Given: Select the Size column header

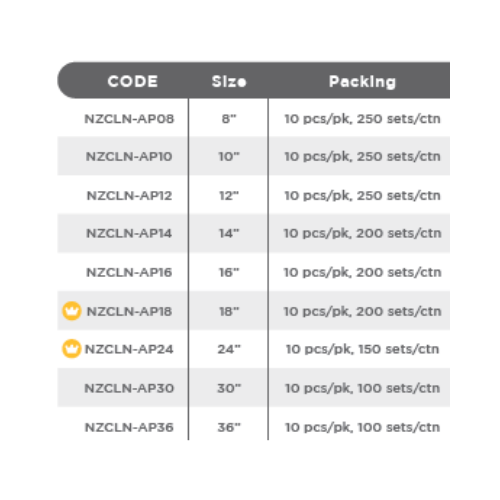Looking at the screenshot, I should [229, 81].
